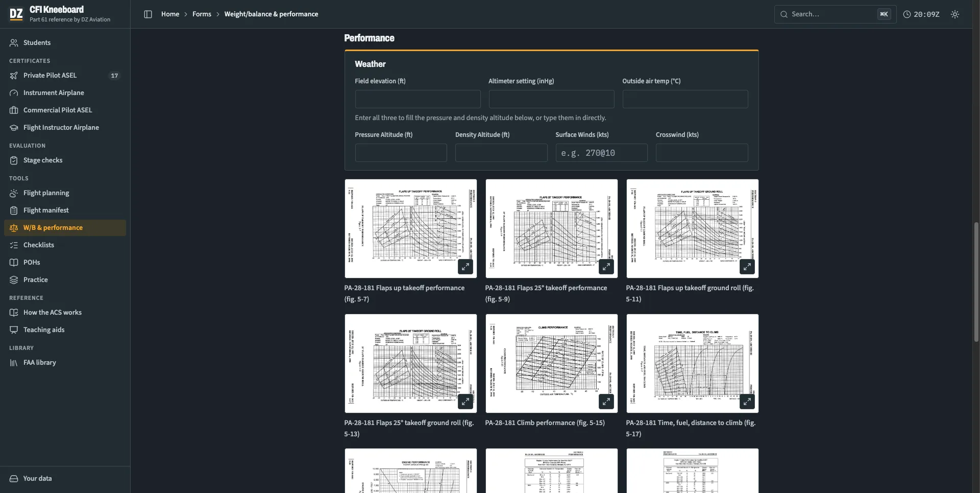Open Flaps up takeoff performance chart thumbnail
Image resolution: width=980 pixels, height=493 pixels.
point(410,228)
